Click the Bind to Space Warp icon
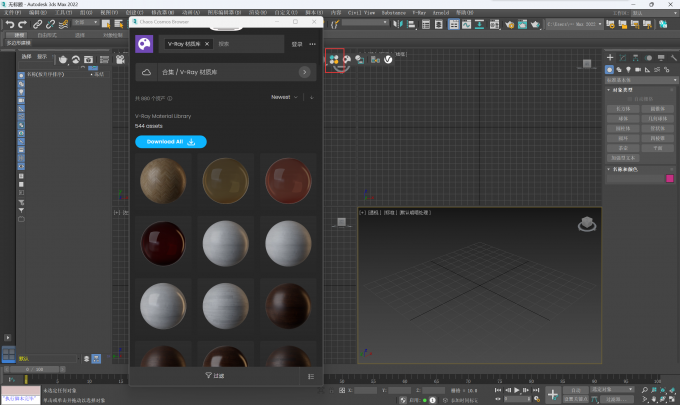Image resolution: width=680 pixels, height=405 pixels. coord(63,24)
